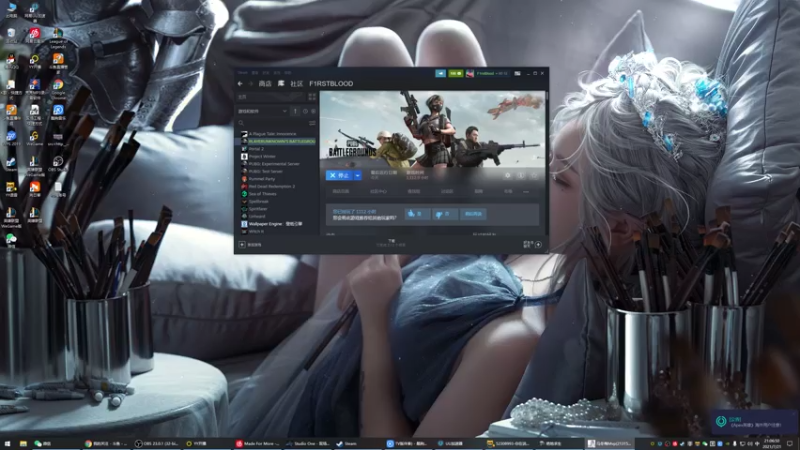Screen dimensions: 800x450
Task: Open advanced filter options icon in library search
Action: pos(312,123)
